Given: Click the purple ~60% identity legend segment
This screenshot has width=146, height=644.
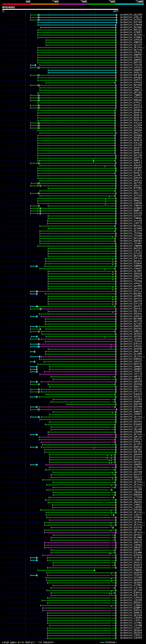Looking at the screenshot, I should click(73, 4).
